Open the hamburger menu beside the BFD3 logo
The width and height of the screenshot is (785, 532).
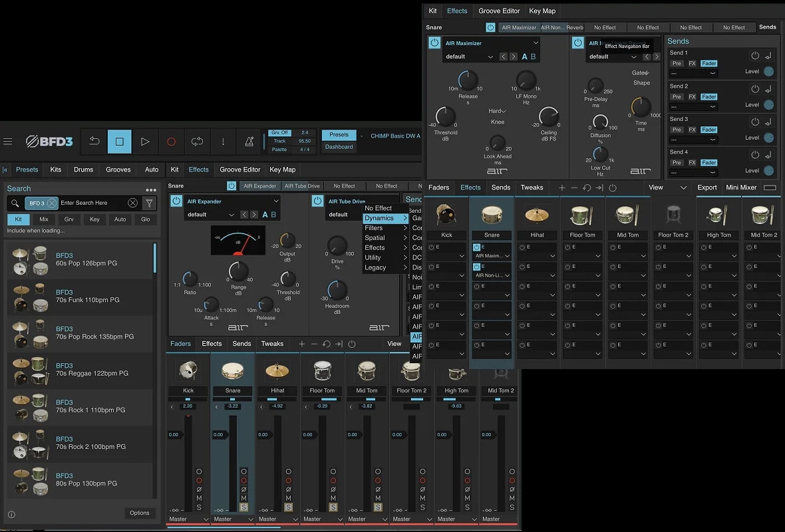[7, 142]
